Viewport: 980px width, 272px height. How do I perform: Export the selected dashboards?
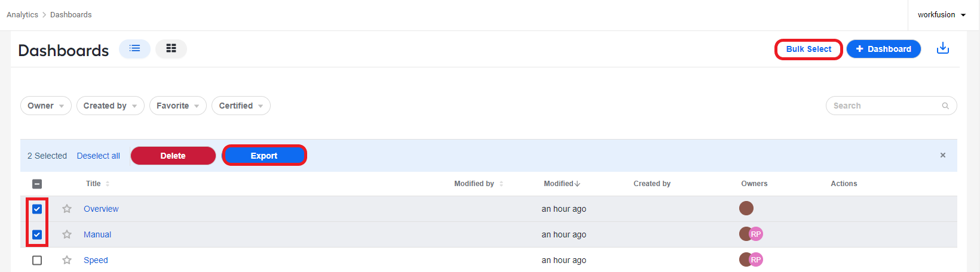pyautogui.click(x=264, y=156)
